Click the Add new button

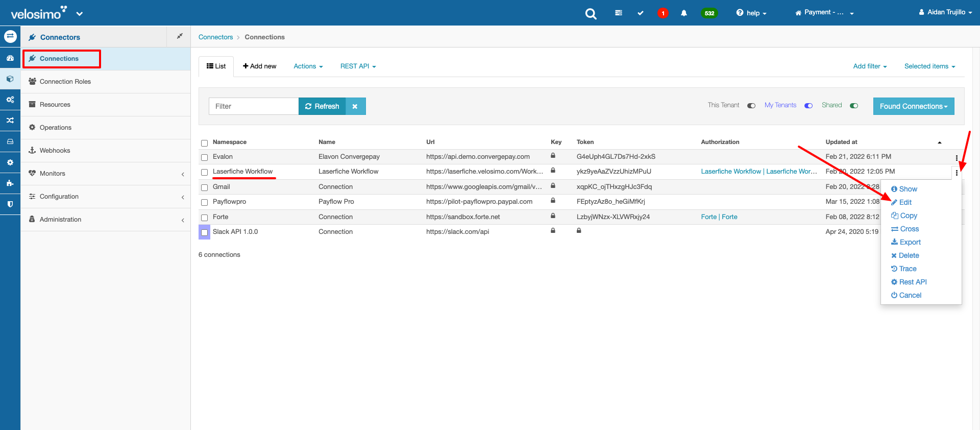coord(259,66)
